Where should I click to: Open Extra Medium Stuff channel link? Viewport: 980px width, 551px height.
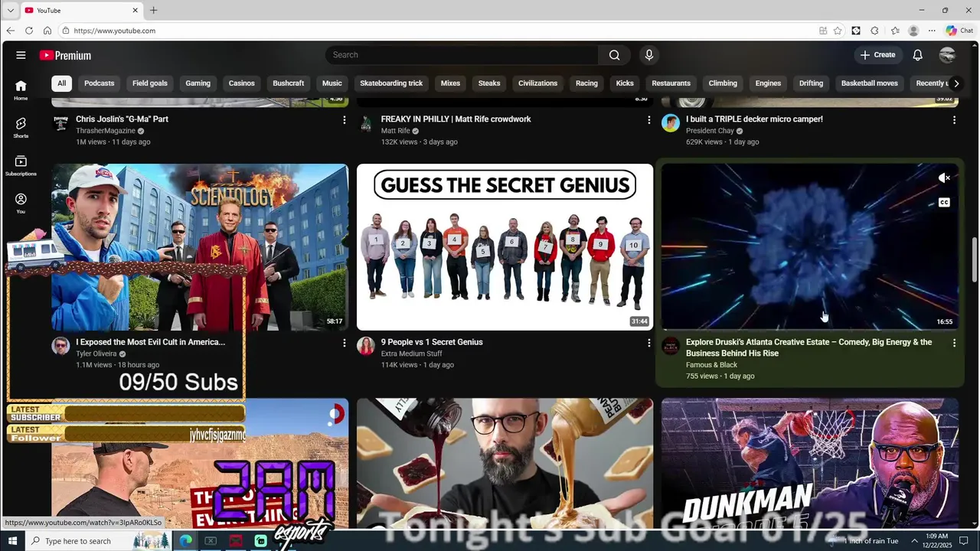[x=411, y=354]
